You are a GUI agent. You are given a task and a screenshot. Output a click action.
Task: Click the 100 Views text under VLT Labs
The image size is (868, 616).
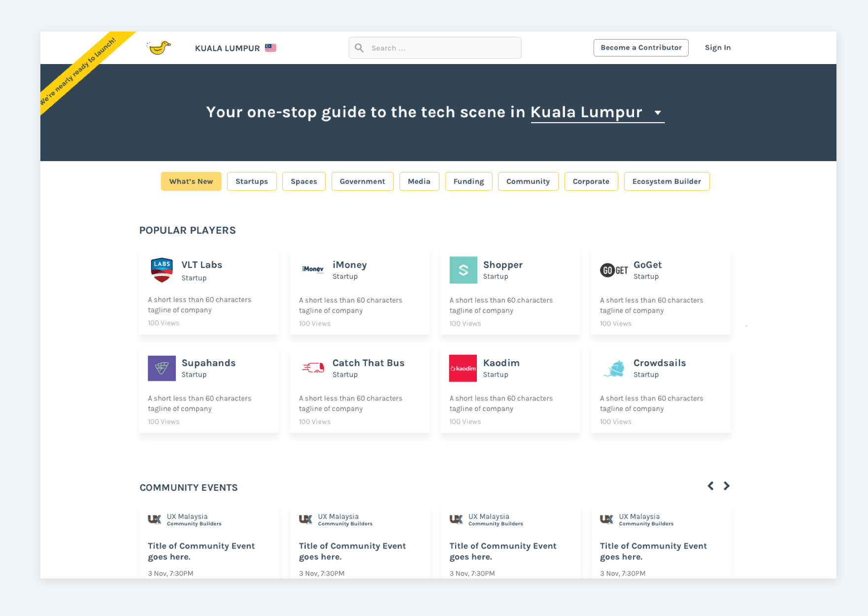[x=164, y=323]
